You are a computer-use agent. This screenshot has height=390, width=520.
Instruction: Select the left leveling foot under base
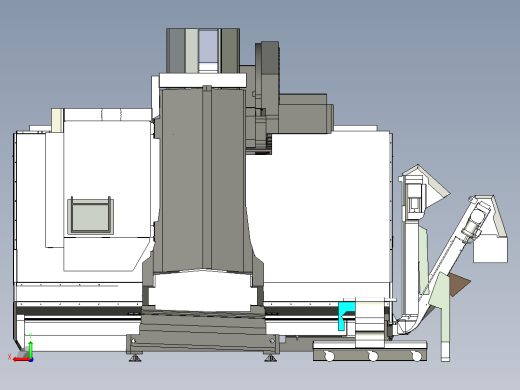coord(135,358)
